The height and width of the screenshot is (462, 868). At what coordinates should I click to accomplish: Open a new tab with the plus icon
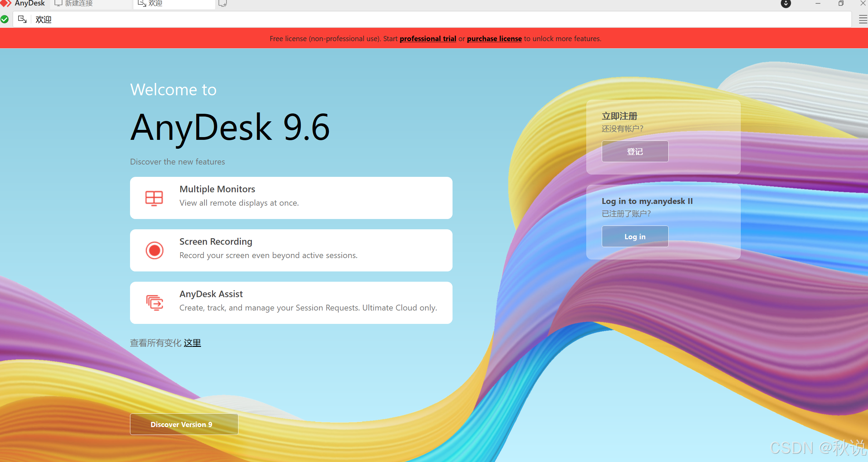coord(222,3)
